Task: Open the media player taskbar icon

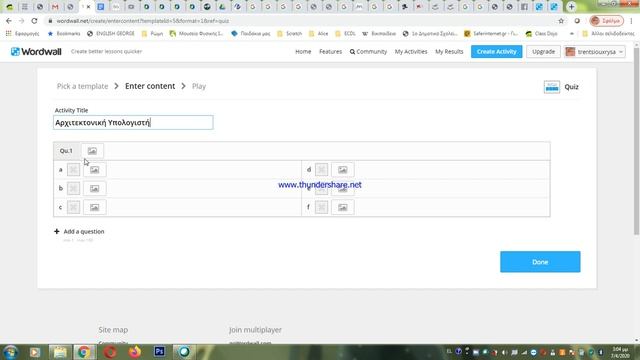Action: click(x=35, y=352)
